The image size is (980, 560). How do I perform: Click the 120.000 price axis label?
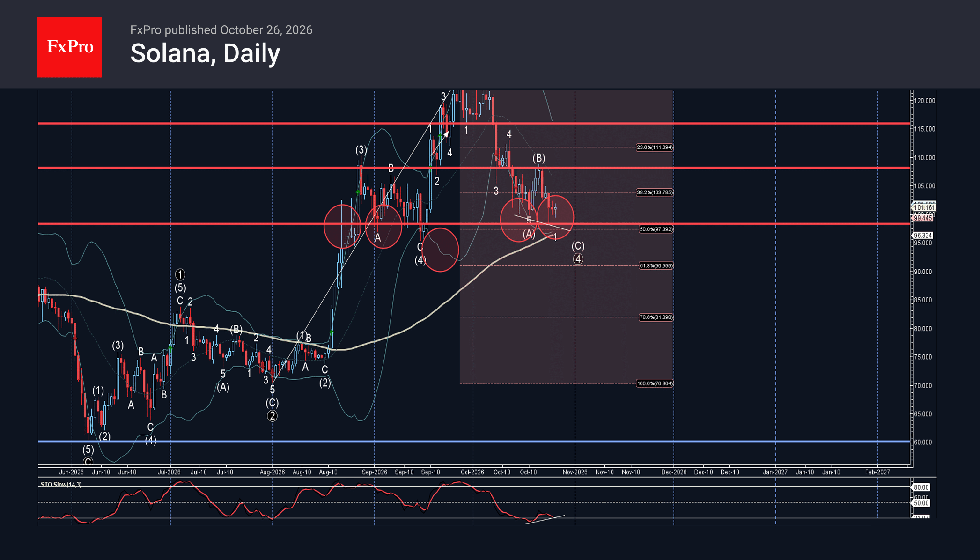click(x=925, y=101)
